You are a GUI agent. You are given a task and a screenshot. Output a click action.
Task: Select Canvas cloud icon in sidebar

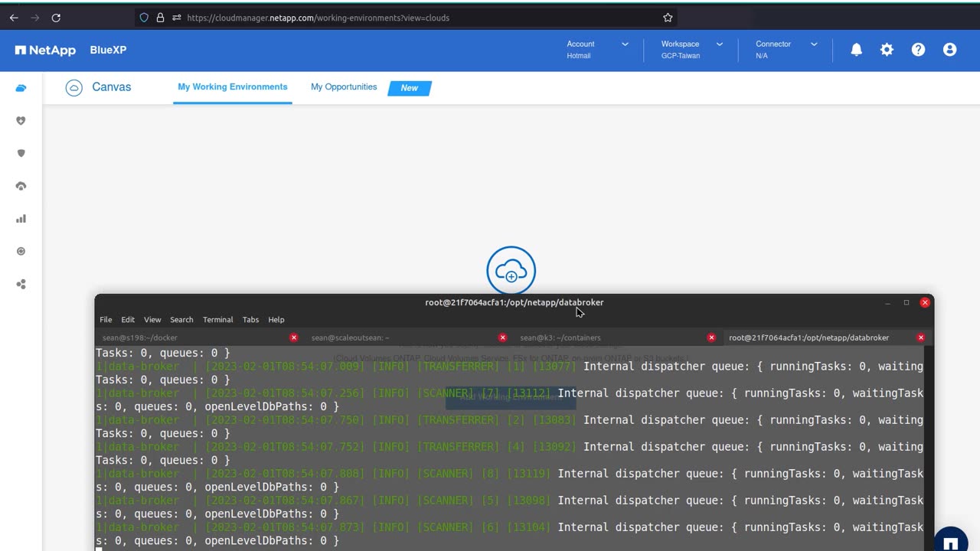tap(21, 88)
